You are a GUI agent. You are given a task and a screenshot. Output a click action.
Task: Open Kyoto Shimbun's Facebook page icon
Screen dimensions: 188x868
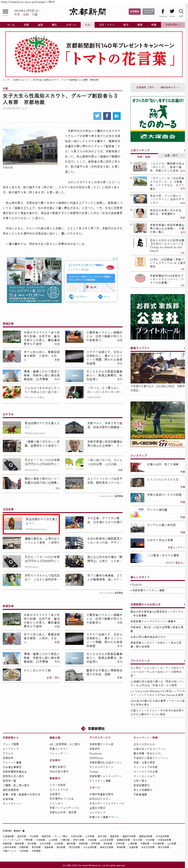tap(163, 12)
